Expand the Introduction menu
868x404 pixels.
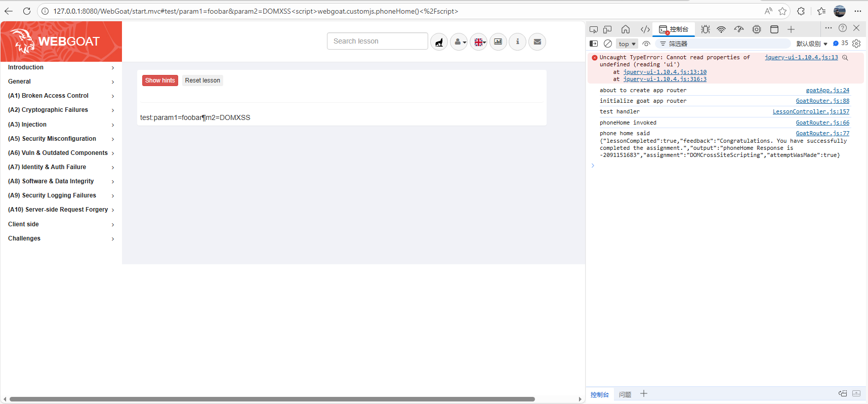(61, 67)
